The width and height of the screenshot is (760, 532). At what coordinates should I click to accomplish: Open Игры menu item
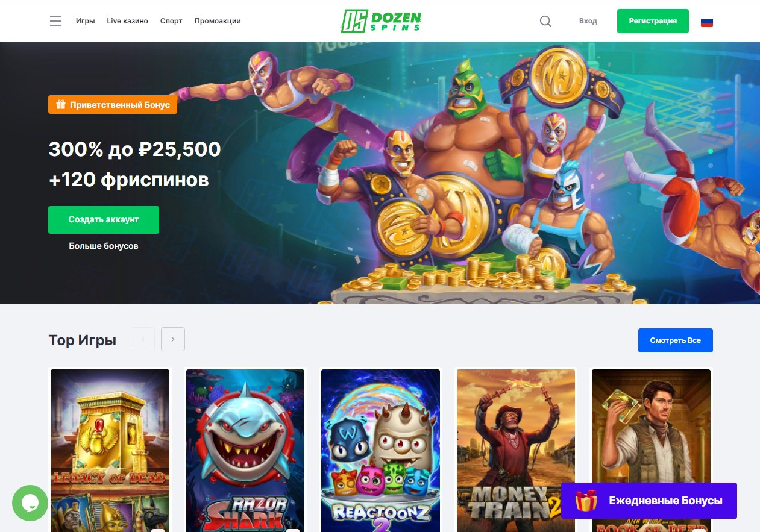pyautogui.click(x=86, y=21)
